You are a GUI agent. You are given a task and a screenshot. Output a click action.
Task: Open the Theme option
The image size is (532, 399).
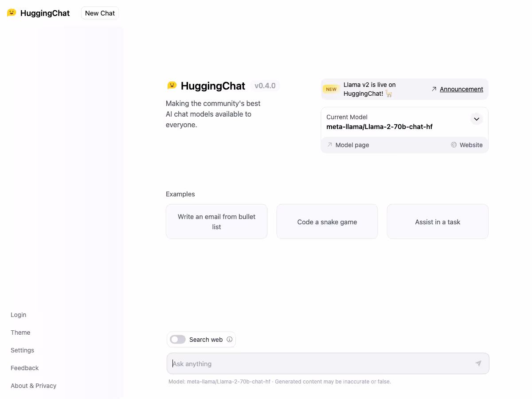coord(20,332)
